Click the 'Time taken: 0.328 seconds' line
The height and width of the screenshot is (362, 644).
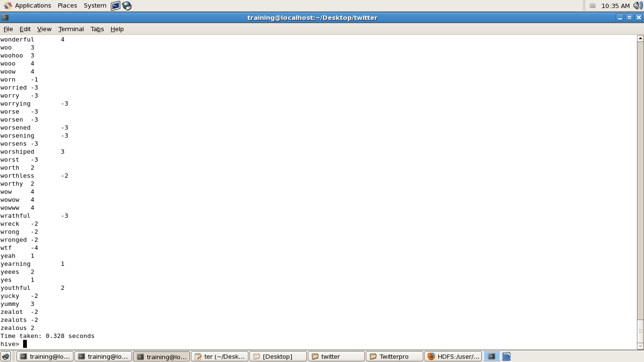48,336
